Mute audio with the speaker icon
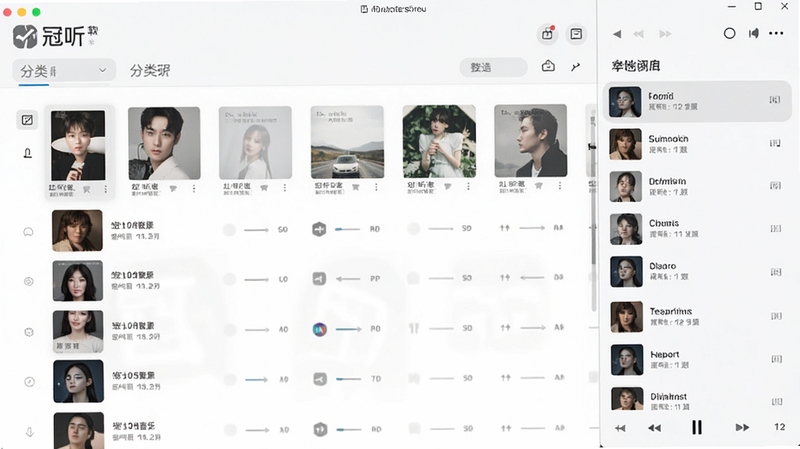The width and height of the screenshot is (800, 449). [x=754, y=34]
